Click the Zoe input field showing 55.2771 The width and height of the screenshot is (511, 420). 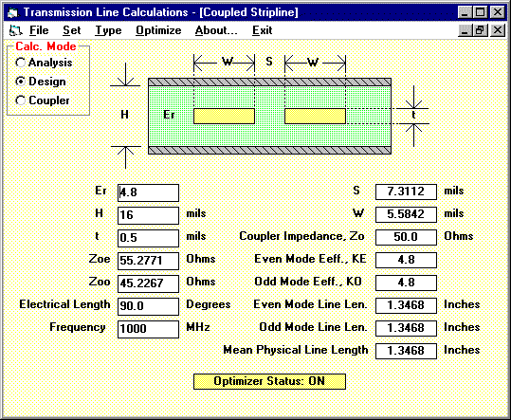(x=148, y=261)
